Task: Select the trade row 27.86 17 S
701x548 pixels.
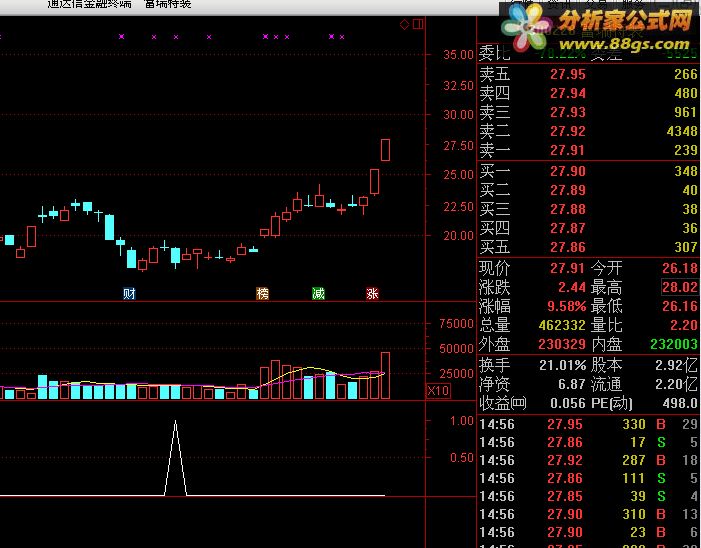Action: click(589, 443)
